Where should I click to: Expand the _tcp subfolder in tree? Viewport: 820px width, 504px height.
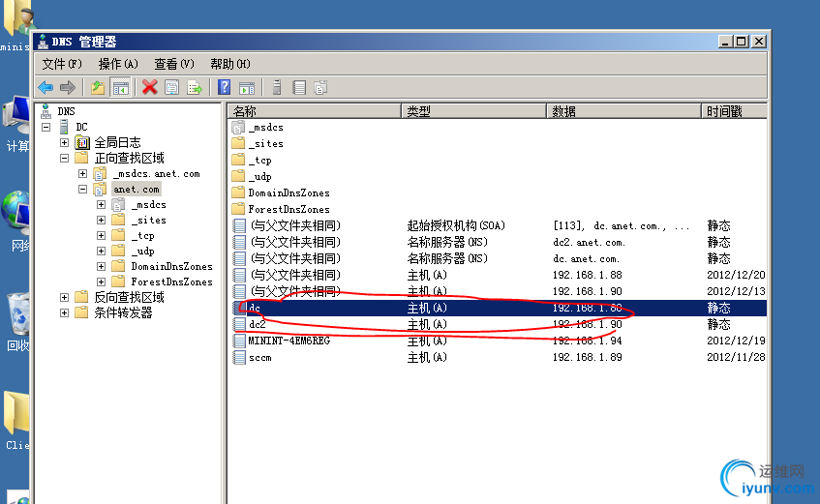[x=101, y=236]
